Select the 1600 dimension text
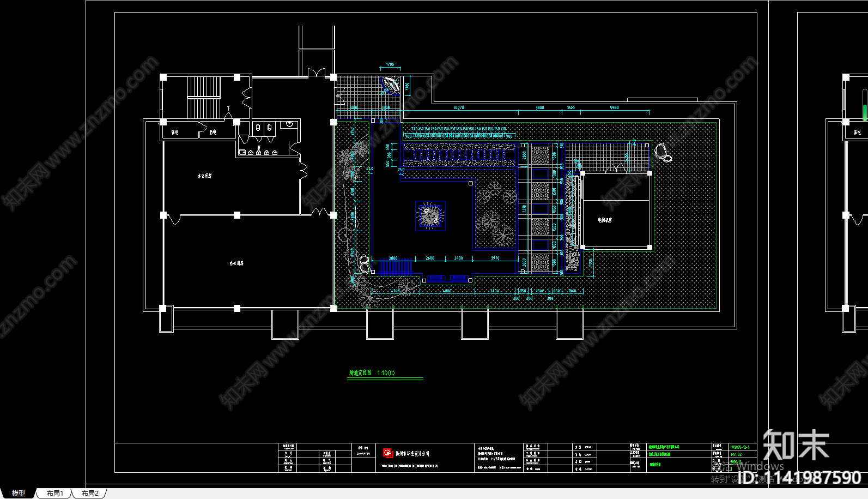The height and width of the screenshot is (499, 868). click(x=570, y=108)
